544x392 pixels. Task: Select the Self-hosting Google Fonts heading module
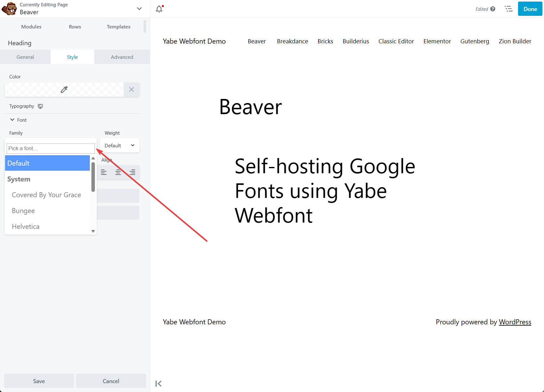click(325, 191)
